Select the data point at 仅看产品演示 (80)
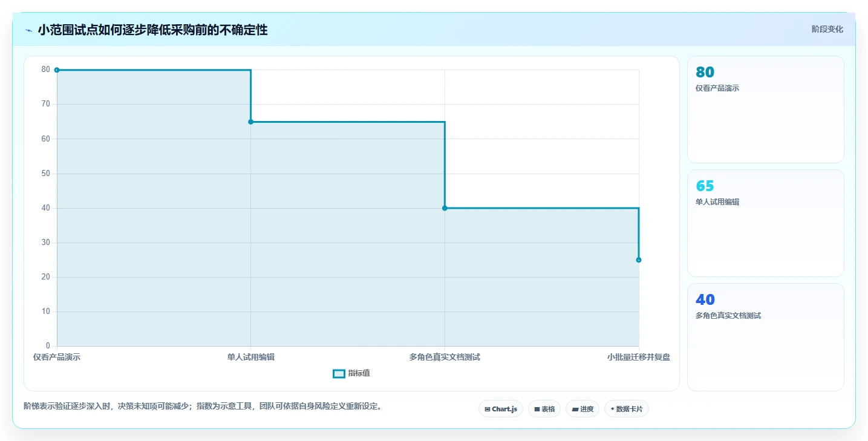The image size is (868, 441). tap(57, 70)
